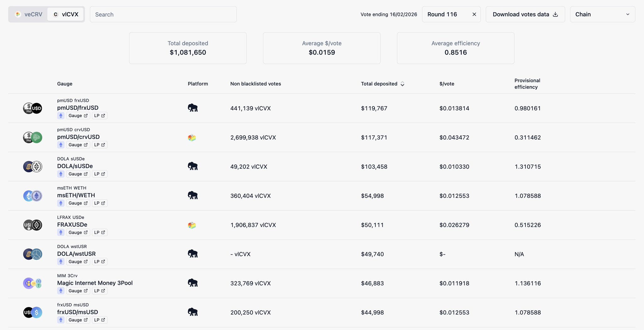Select the vlCVX tab
The height and width of the screenshot is (330, 644).
pyautogui.click(x=66, y=14)
